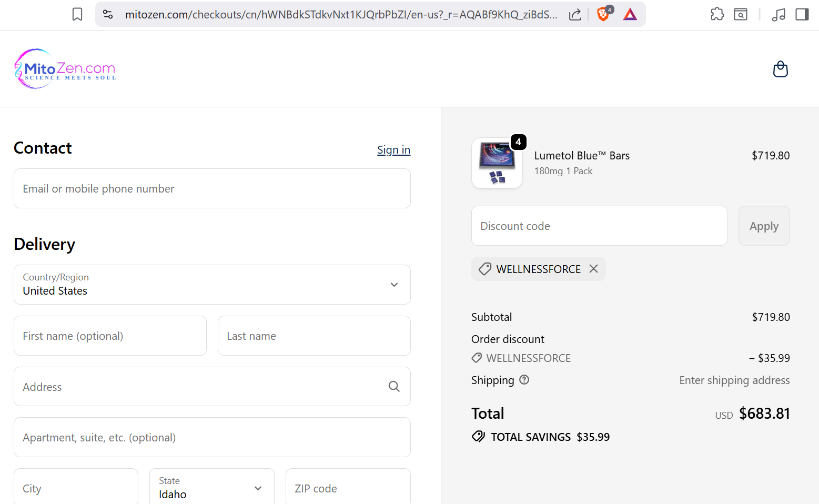Click the Lumetol Blue™ Bars product name
The height and width of the screenshot is (504, 819).
pyautogui.click(x=582, y=156)
